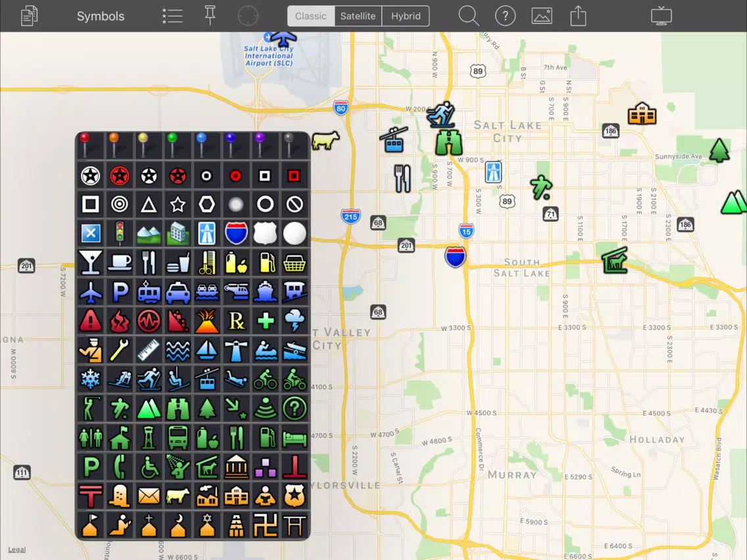The width and height of the screenshot is (747, 560).
Task: Select the skier marker on map
Action: pos(441,115)
